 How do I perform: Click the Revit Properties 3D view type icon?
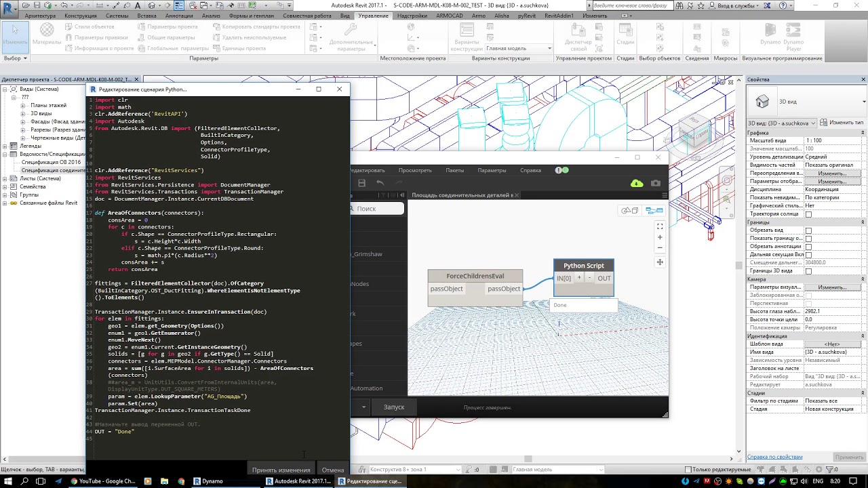tap(763, 102)
